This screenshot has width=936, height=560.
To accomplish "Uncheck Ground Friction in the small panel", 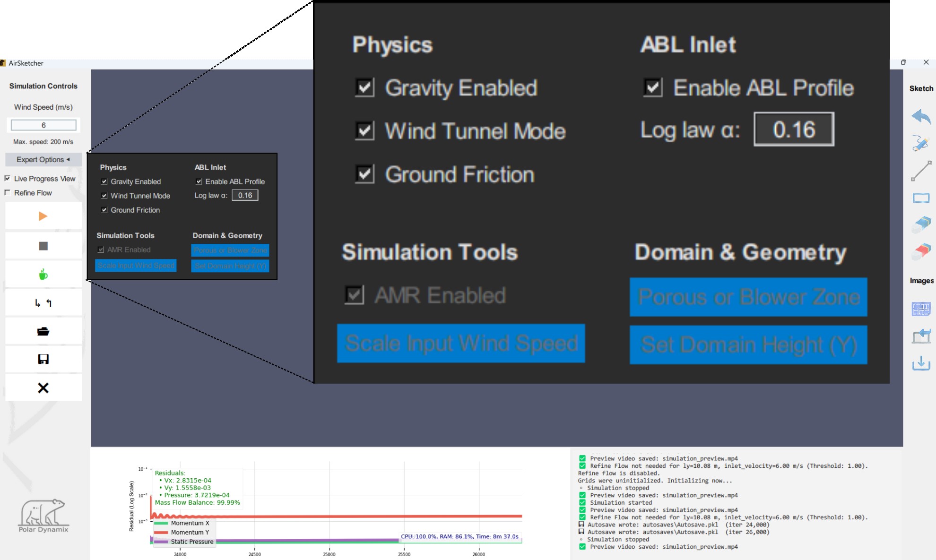I will [104, 210].
